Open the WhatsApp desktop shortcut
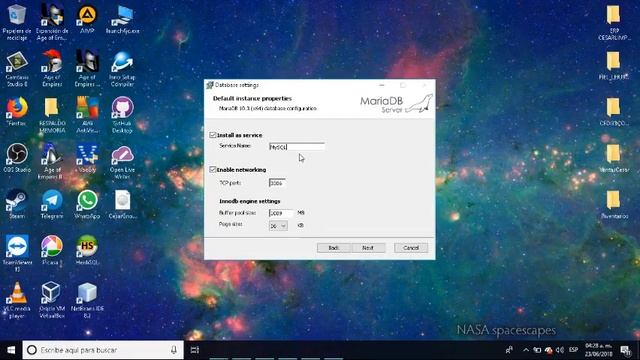 (87, 204)
